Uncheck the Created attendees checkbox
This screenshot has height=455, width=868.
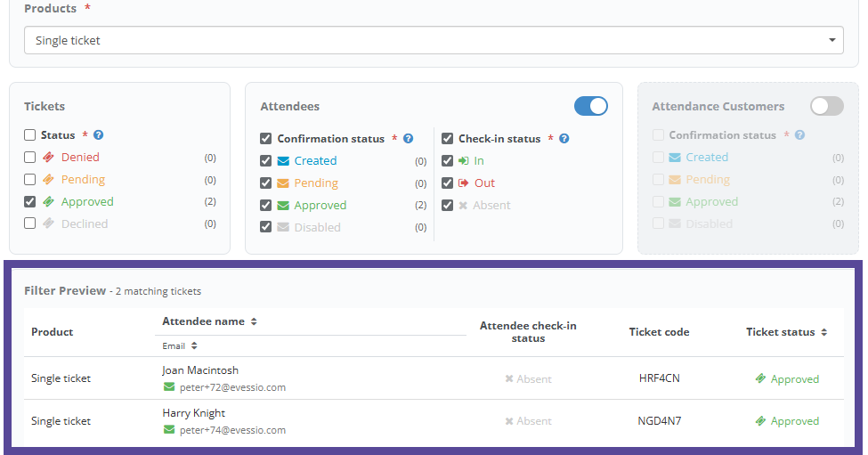265,160
